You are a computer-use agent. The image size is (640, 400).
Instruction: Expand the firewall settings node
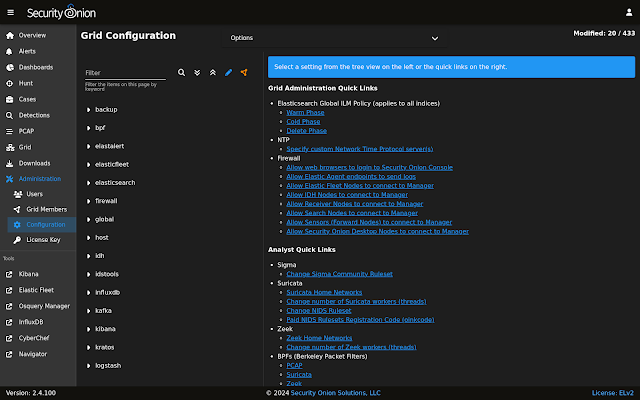click(x=106, y=201)
